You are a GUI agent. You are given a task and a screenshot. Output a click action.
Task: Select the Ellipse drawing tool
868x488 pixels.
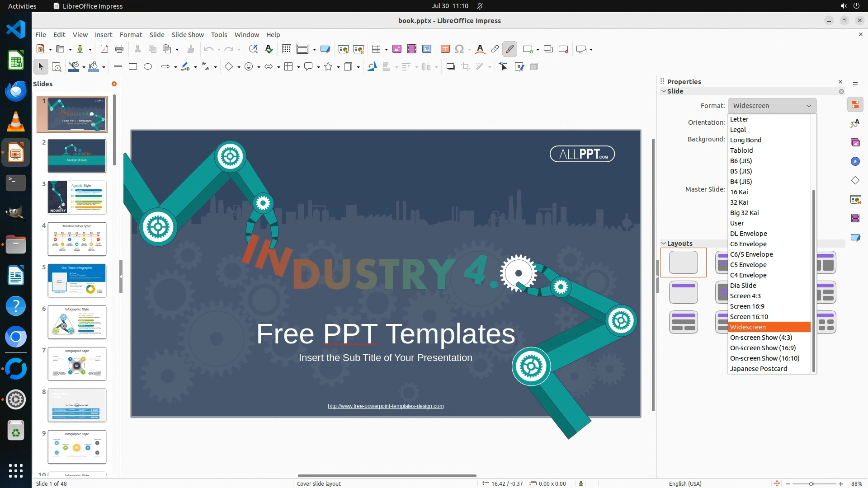148,67
